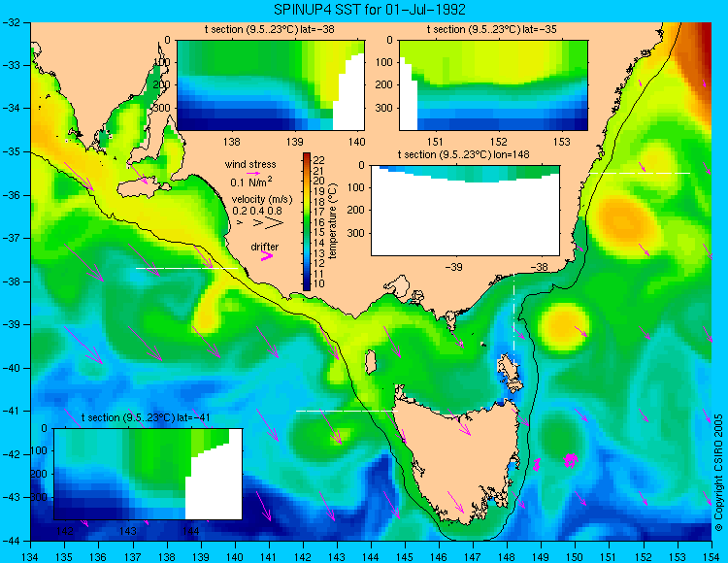This screenshot has width=728, height=563.
Task: Click the white dashed section line at lat -35
Action: [x=640, y=173]
